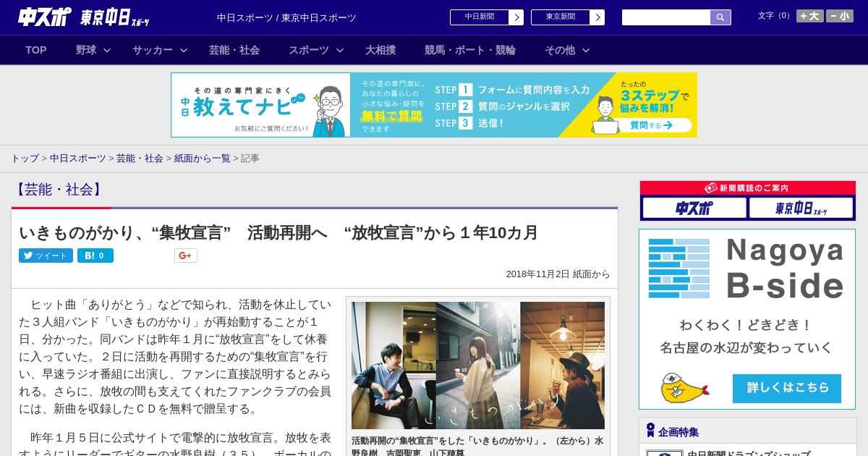The height and width of the screenshot is (456, 868).
Task: Click 詳しくはこちら button in Nagoya ad
Action: click(x=787, y=388)
